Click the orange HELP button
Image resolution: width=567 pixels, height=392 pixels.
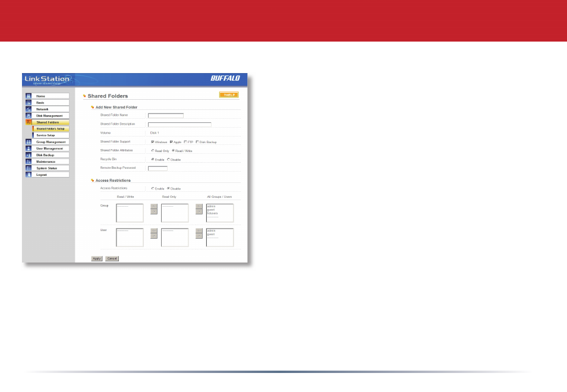click(x=229, y=94)
